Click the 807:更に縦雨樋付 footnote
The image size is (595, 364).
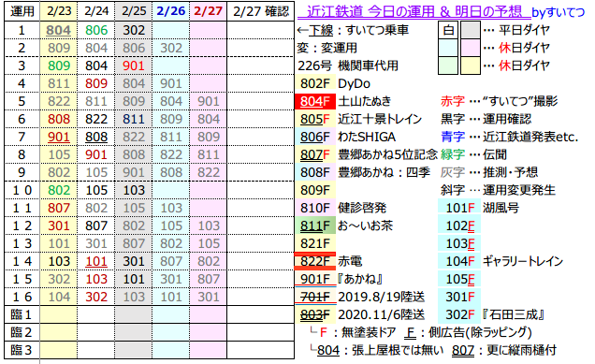[x=504, y=350]
